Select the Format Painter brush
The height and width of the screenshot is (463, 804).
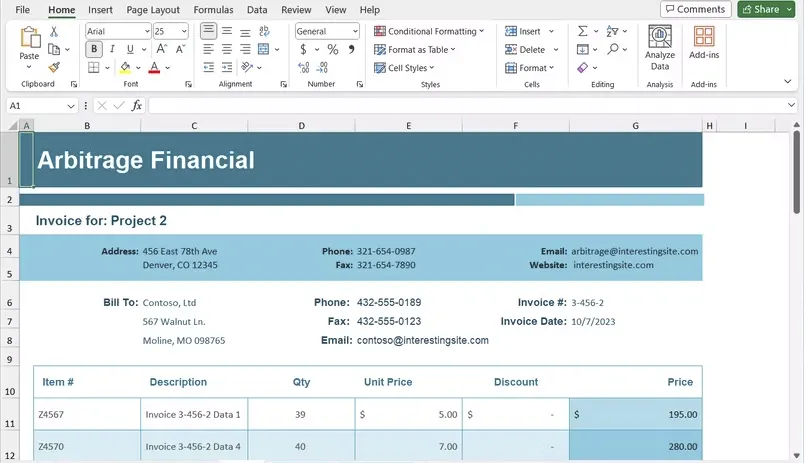tap(54, 68)
